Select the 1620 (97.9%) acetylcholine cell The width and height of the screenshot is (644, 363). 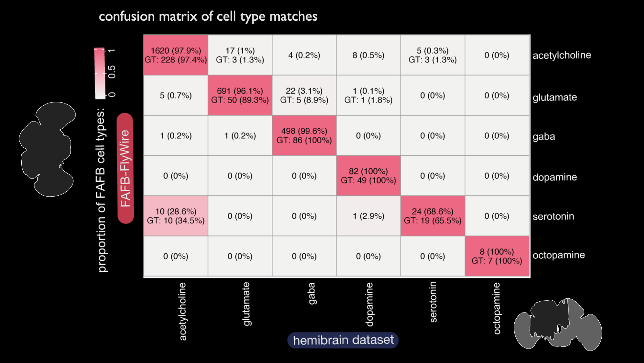pyautogui.click(x=176, y=55)
